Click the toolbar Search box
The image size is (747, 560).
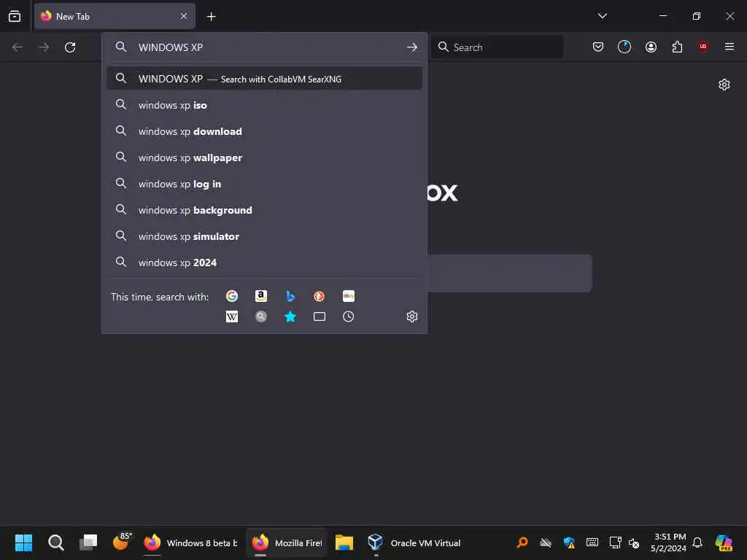(x=498, y=47)
